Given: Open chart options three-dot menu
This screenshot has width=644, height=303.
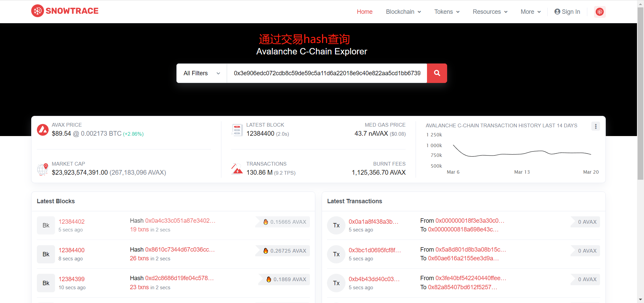Looking at the screenshot, I should click(595, 126).
